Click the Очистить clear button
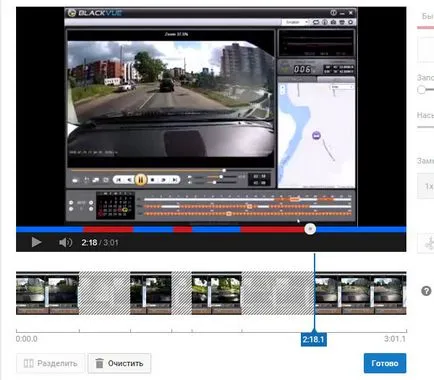This screenshot has height=380, width=434. pyautogui.click(x=119, y=363)
